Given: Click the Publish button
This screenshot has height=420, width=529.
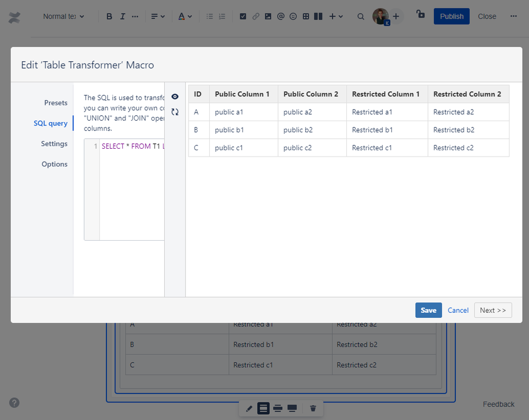Looking at the screenshot, I should pyautogui.click(x=451, y=16).
